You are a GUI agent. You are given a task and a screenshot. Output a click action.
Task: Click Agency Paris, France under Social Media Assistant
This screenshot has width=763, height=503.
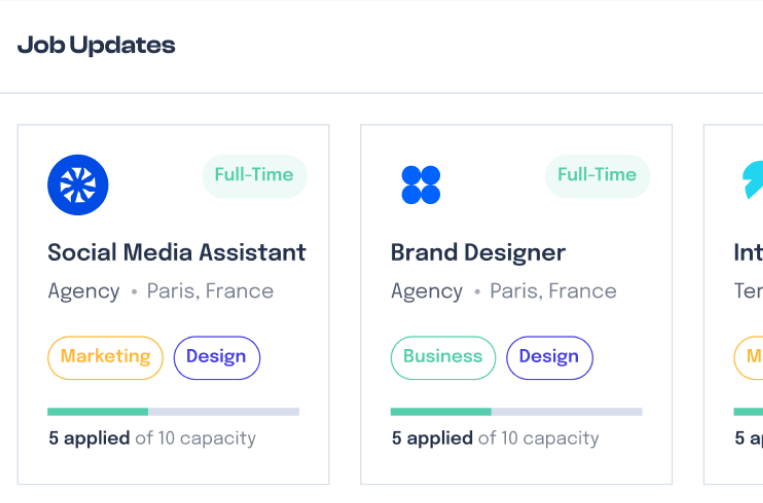[x=161, y=291]
